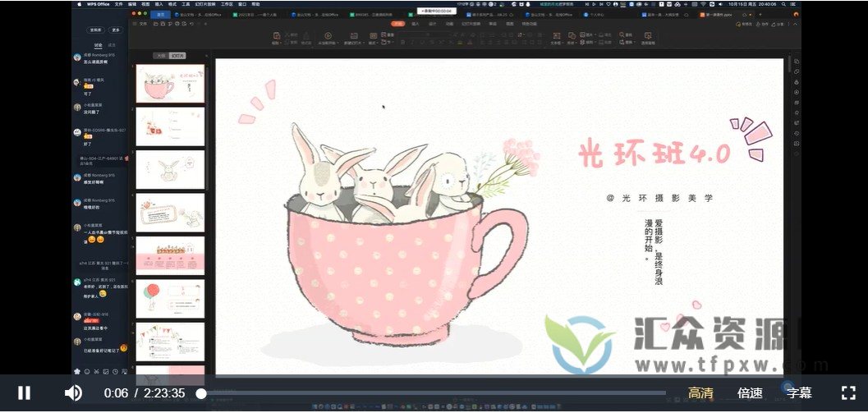
Task: Switch to the 个人中心 tab
Action: pyautogui.click(x=595, y=15)
